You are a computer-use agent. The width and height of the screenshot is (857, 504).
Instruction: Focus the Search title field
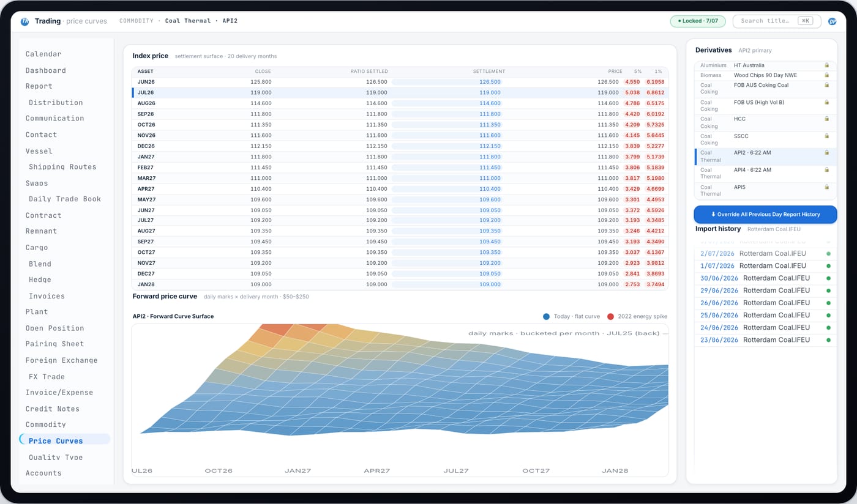[777, 21]
